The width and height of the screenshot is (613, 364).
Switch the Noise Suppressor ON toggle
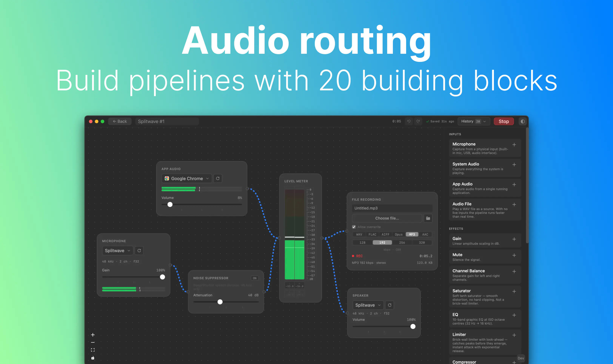coord(254,278)
